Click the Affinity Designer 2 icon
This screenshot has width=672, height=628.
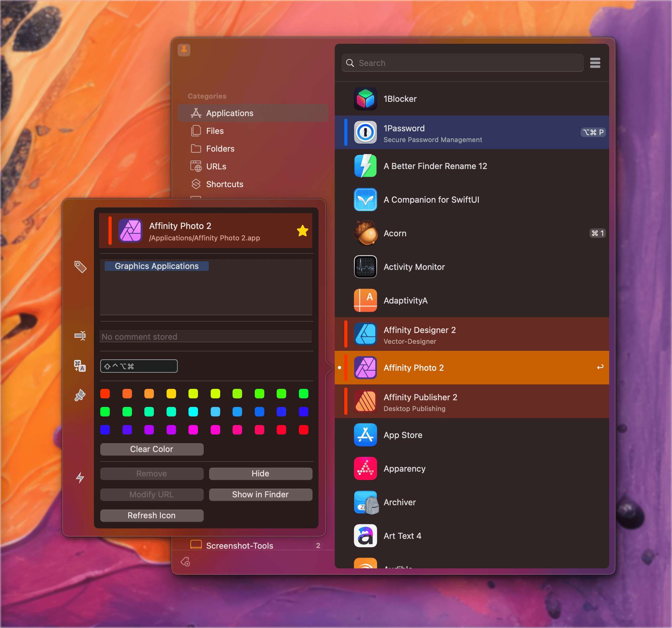click(366, 334)
